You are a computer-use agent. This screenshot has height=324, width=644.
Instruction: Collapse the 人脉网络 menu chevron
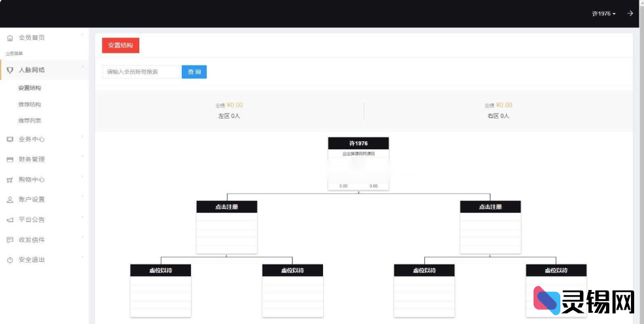82,67
